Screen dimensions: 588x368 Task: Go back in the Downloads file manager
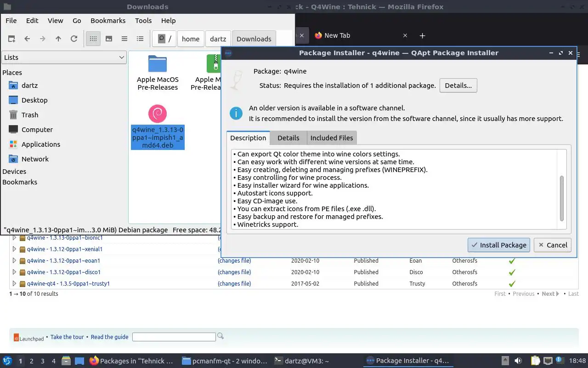pos(27,39)
